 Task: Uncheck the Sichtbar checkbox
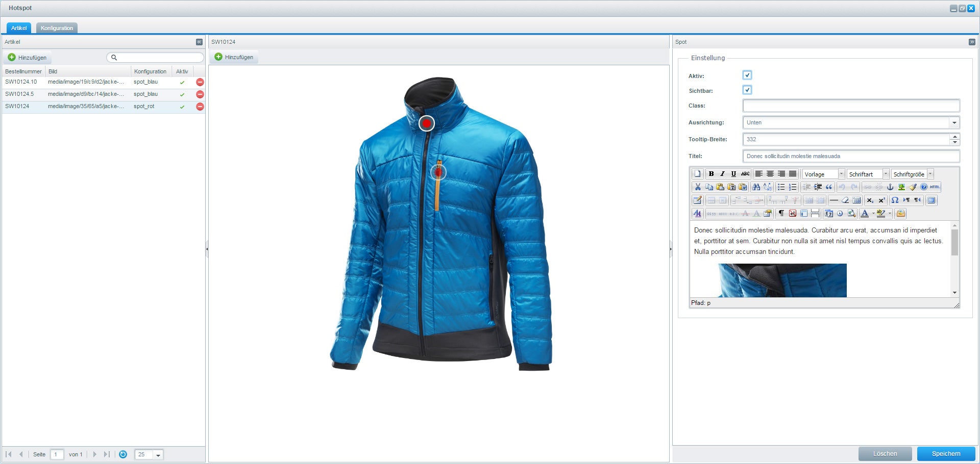pos(747,90)
